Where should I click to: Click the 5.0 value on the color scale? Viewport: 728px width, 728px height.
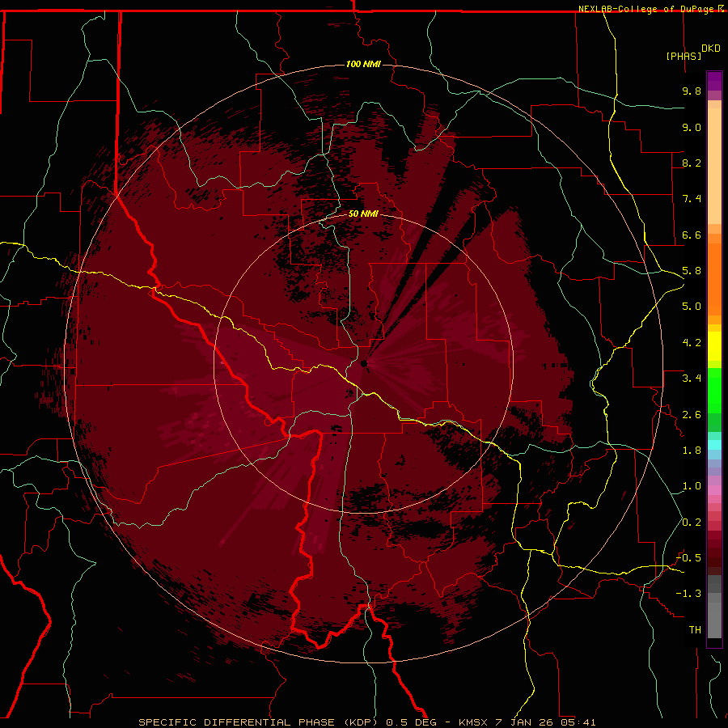tap(692, 307)
